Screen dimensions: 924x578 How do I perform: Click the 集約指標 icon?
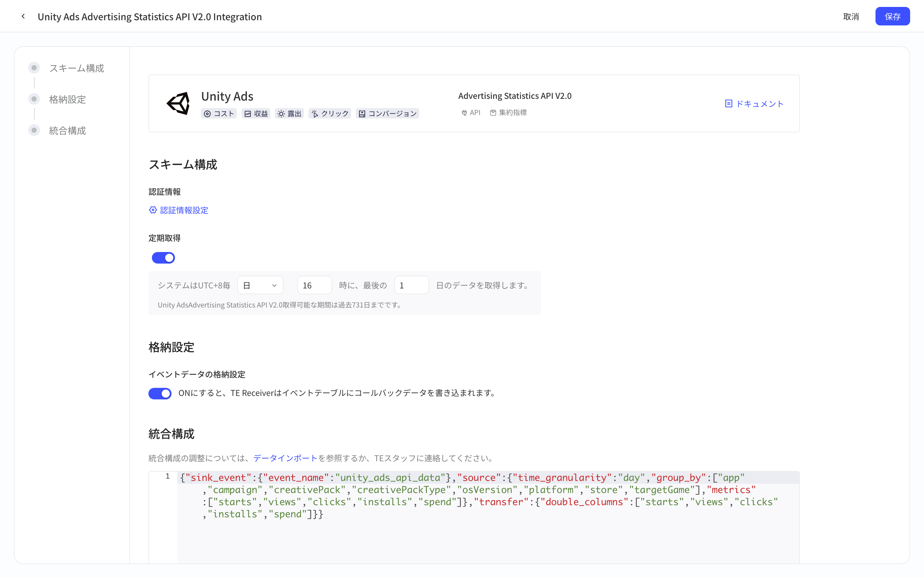click(x=493, y=113)
